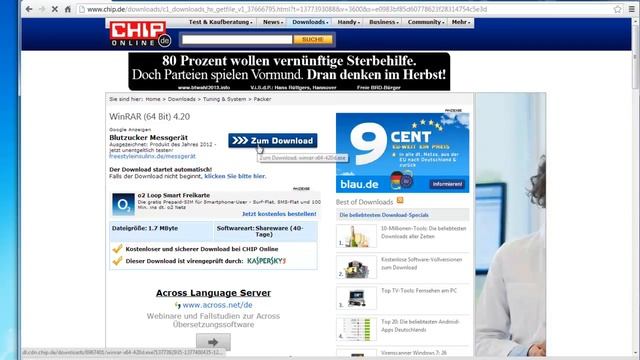This screenshot has width=640, height=360.
Task: Open the Business dropdown menu
Action: tap(384, 22)
